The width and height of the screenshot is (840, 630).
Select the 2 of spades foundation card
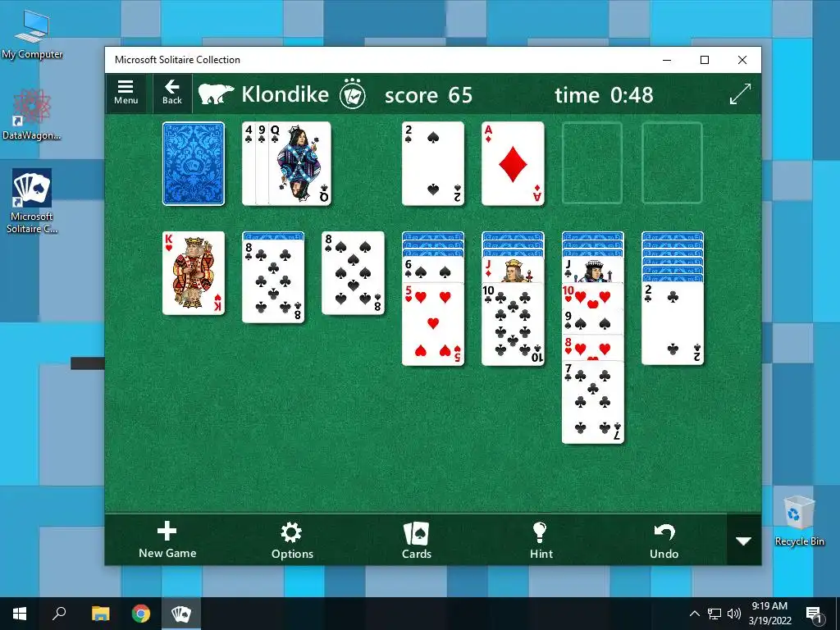pos(433,163)
